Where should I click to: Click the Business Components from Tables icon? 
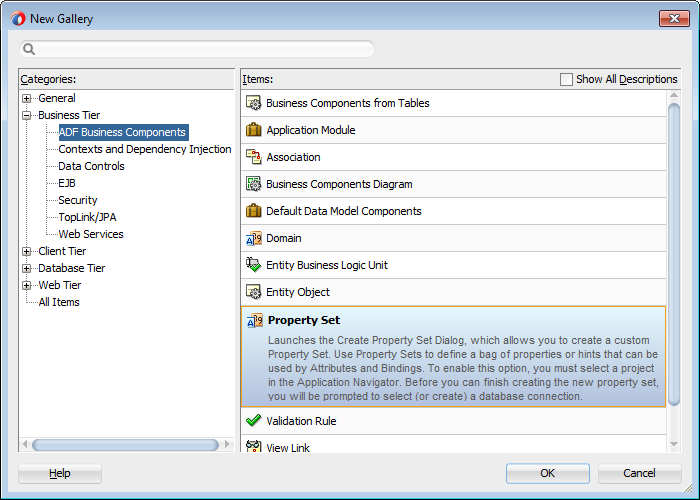(254, 103)
